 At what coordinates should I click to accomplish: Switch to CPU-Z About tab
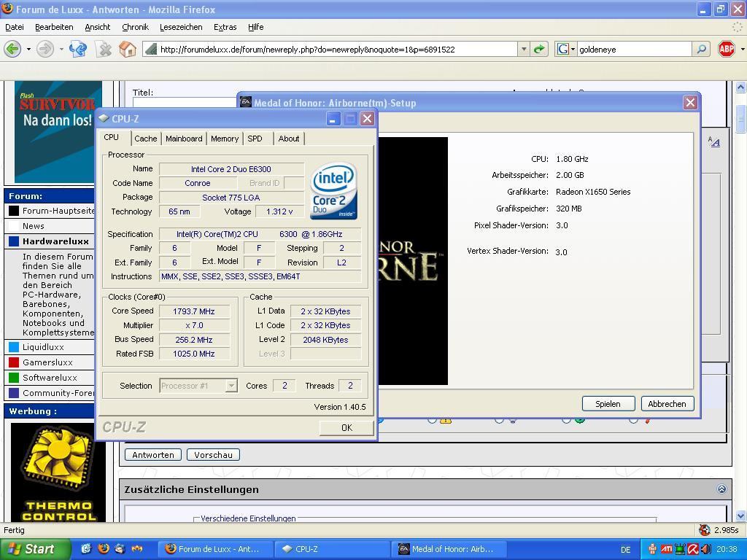click(x=289, y=139)
